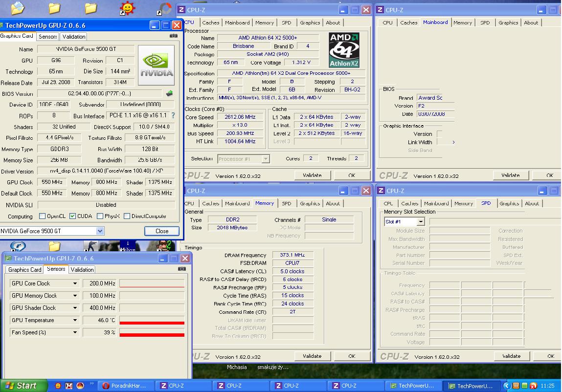The height and width of the screenshot is (392, 562).
Task: Click the question mark beside Bus Interface
Action: pyautogui.click(x=173, y=115)
